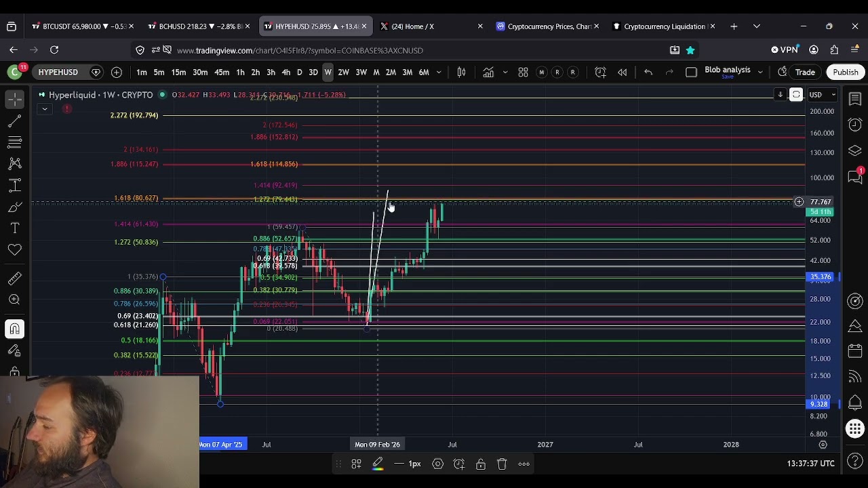Toggle stay in drawing mode pencil
The image size is (868, 488).
coord(14,350)
